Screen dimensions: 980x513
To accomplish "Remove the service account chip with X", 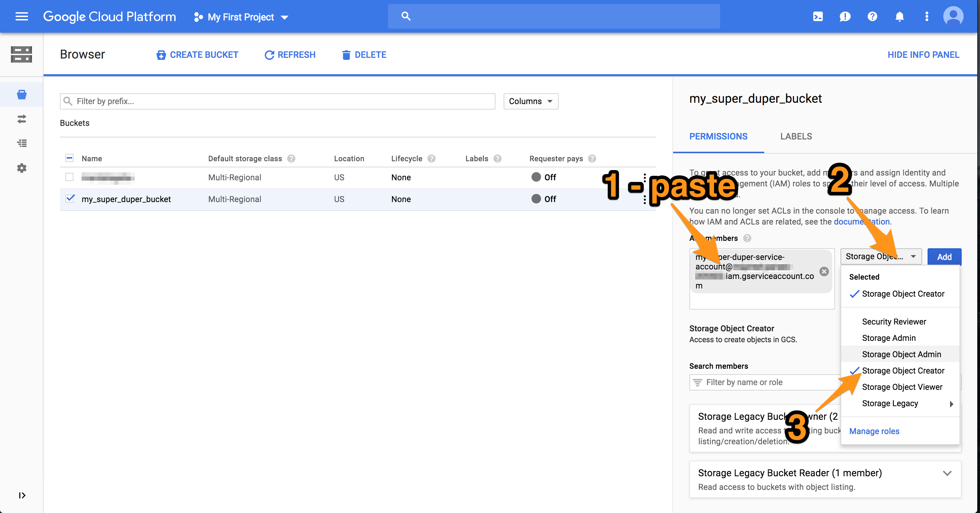I will tap(823, 271).
